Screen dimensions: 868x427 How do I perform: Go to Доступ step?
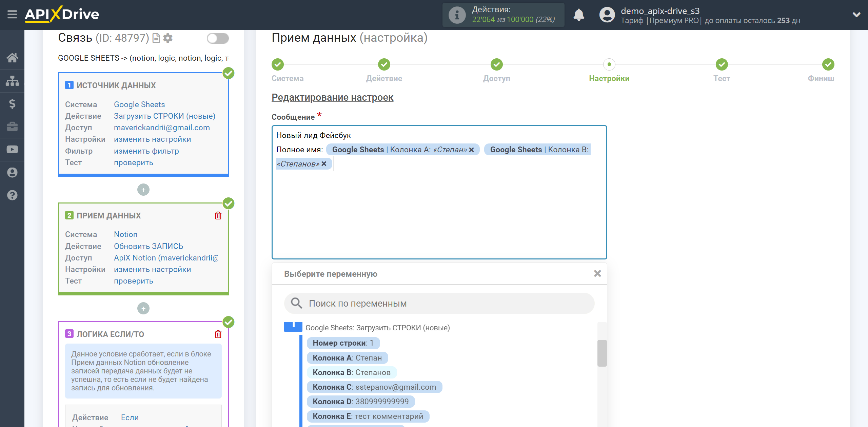[497, 64]
